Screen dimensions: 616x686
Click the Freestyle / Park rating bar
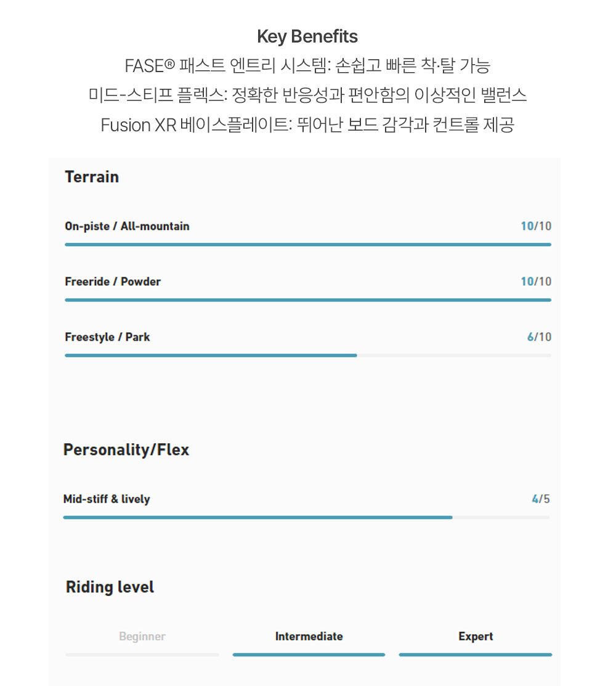click(307, 356)
